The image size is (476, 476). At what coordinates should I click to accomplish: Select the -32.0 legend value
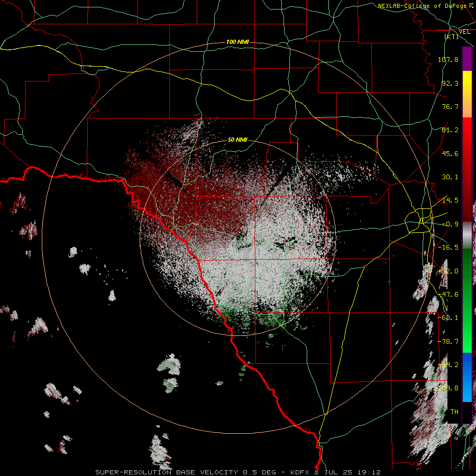pos(448,271)
